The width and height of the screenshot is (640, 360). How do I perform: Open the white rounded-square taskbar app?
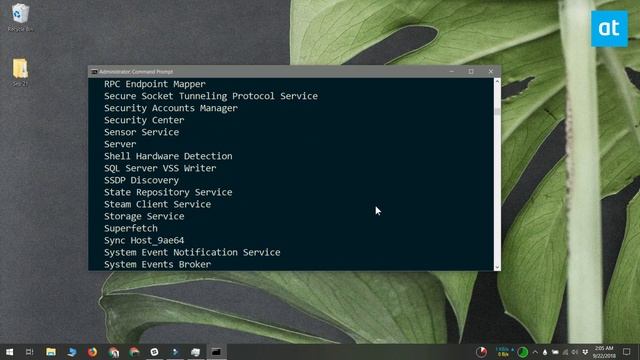[x=154, y=352]
